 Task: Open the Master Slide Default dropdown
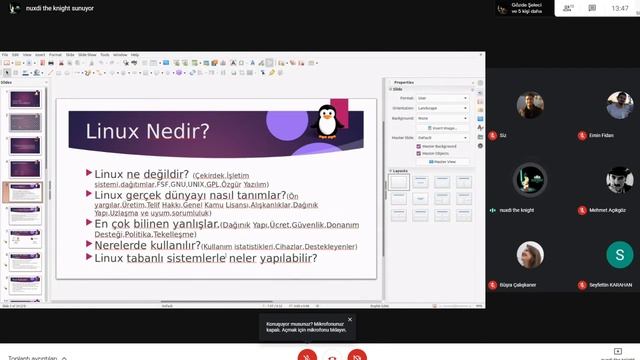442,138
